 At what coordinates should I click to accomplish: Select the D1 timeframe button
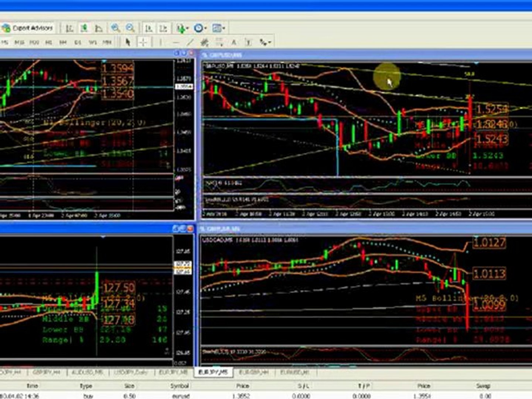pos(78,42)
